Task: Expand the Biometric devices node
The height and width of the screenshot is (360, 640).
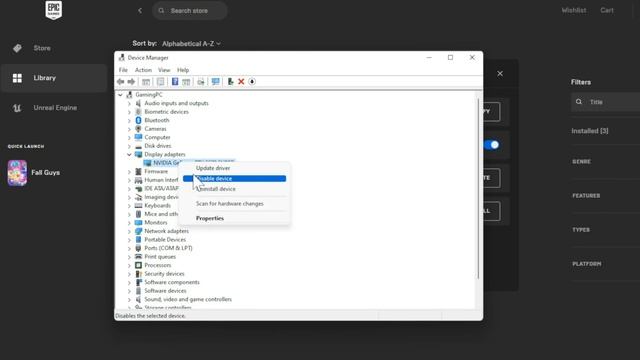Action: (129, 112)
